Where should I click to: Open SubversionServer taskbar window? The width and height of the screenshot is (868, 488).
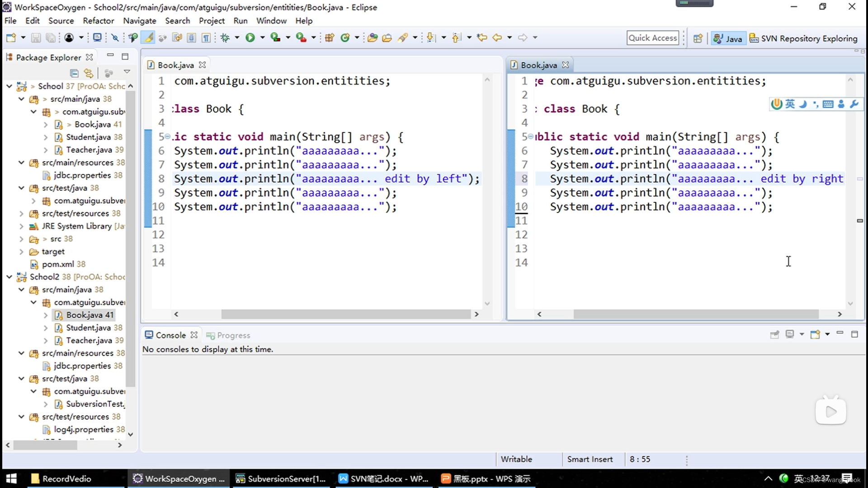[281, 479]
